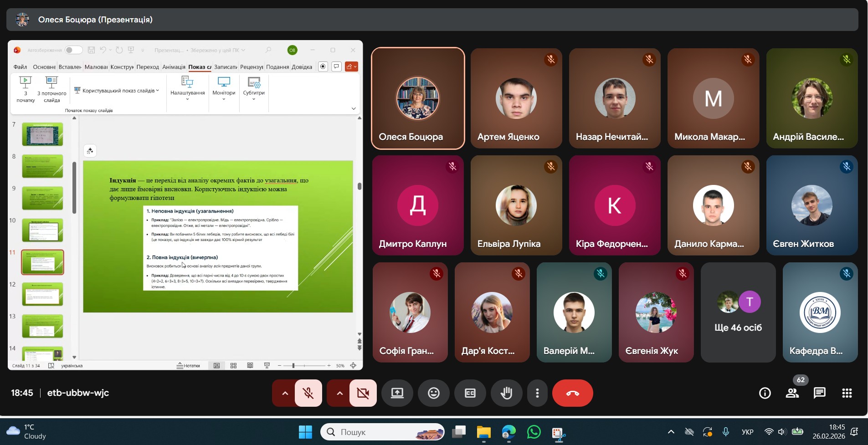868x445 pixels.
Task: Expand audio settings arrow beside microphone
Action: 285,393
